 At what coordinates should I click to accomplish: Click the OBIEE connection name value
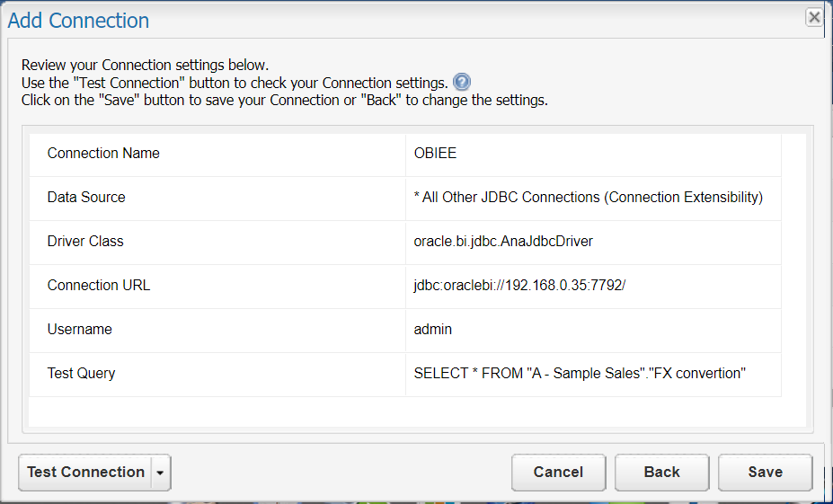coord(435,154)
